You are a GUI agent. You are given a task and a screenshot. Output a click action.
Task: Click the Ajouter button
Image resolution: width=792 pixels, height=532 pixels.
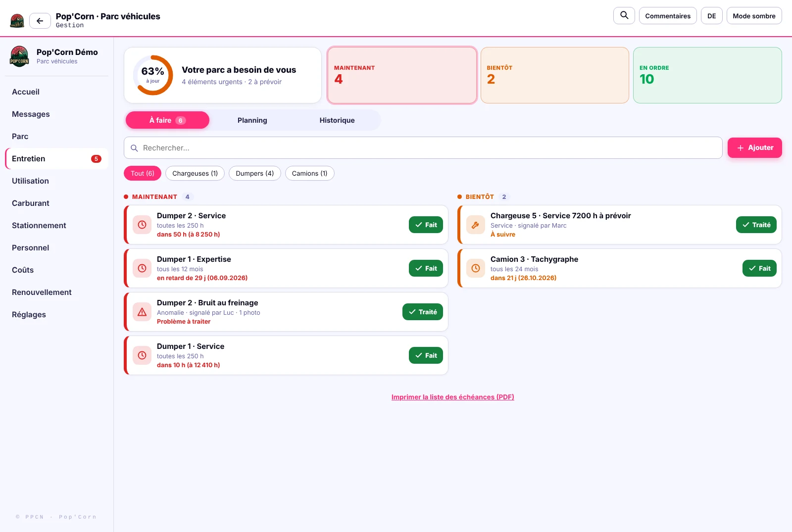755,147
